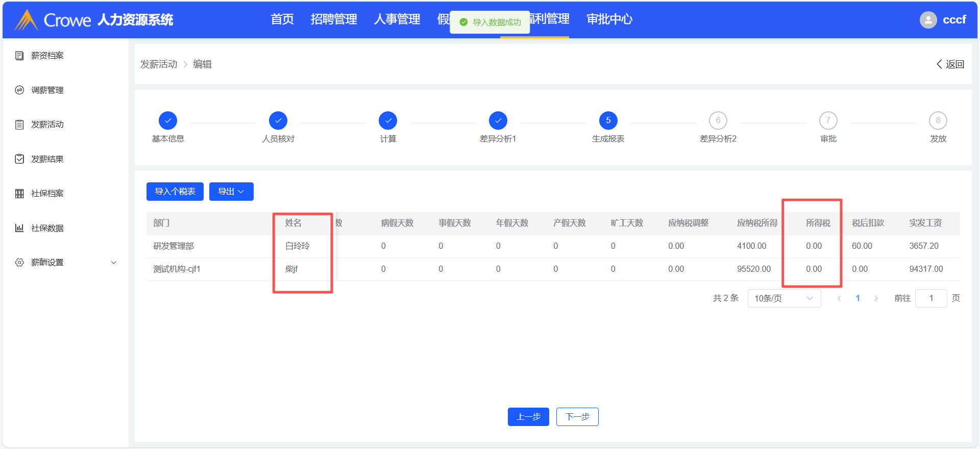Click the 测试机构-cjf1 department cell
Viewport: 980px width, 449px height.
tap(177, 269)
